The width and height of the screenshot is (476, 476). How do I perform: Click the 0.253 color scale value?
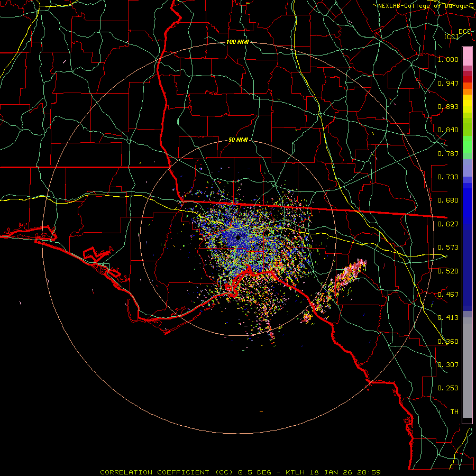pos(448,388)
